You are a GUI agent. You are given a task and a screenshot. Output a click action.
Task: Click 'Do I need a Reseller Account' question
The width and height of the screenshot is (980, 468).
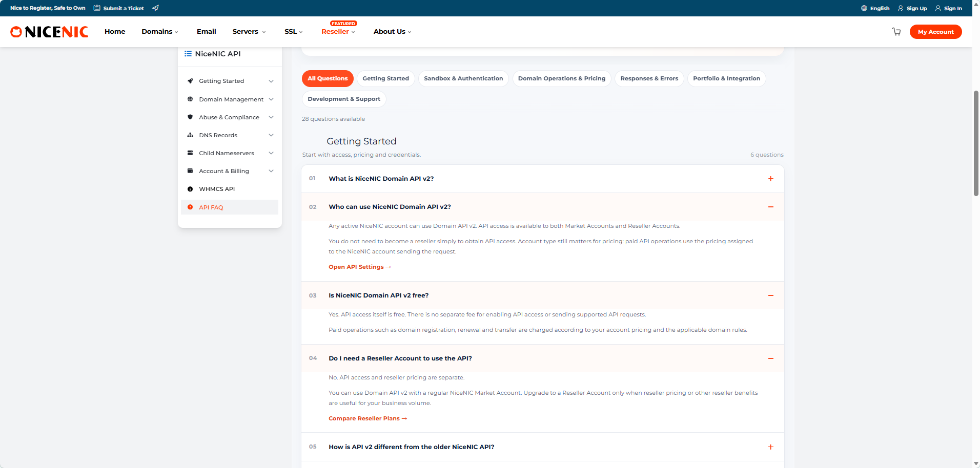coord(400,358)
